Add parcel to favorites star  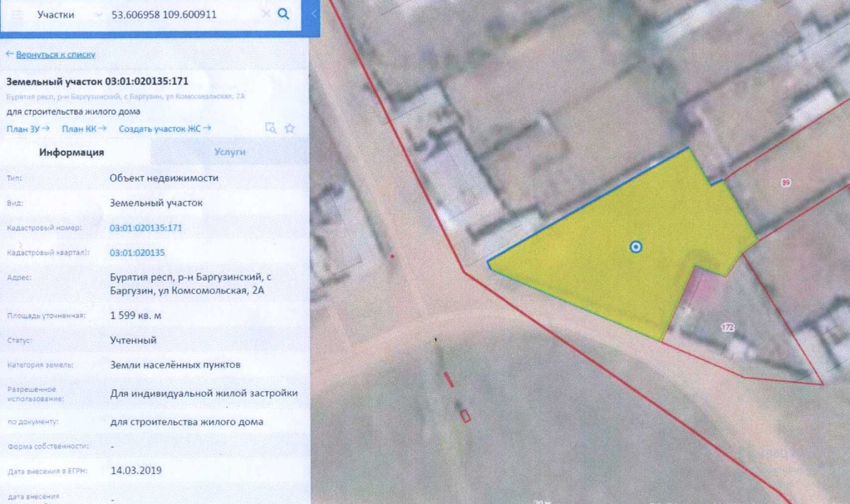[290, 128]
